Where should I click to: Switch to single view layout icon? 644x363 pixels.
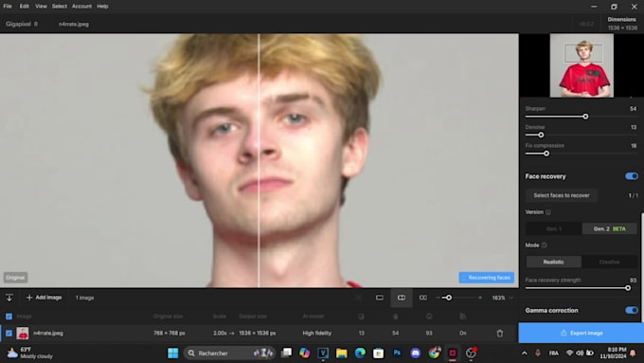pos(380,298)
